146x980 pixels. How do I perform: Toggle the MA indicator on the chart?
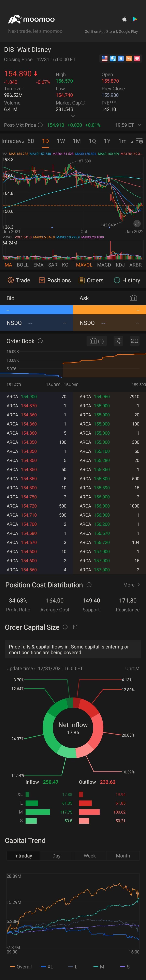(x=8, y=265)
